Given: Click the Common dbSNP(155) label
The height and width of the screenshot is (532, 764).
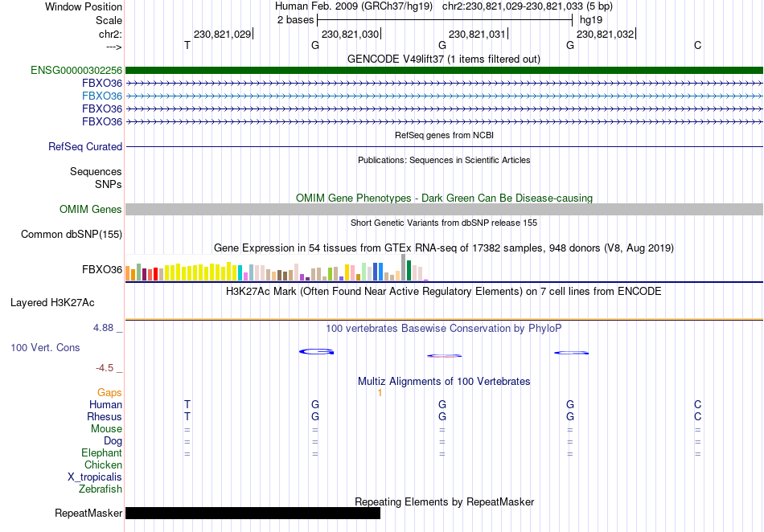Looking at the screenshot, I should 72,234.
